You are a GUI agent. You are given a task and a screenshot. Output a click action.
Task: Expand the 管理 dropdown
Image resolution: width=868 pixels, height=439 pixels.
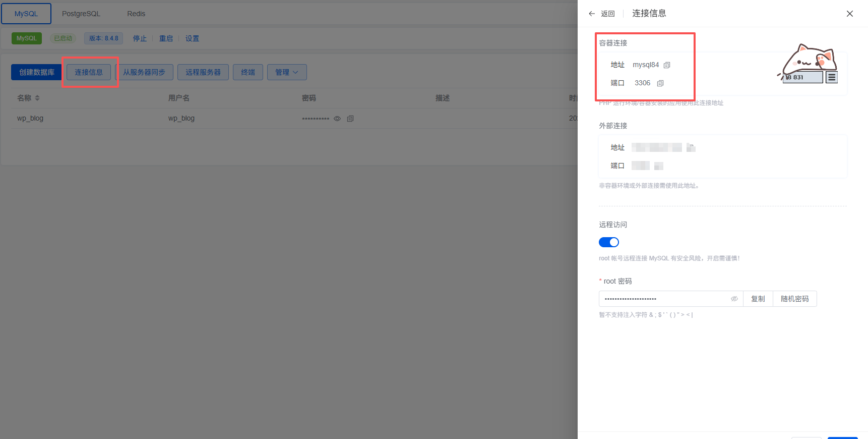286,72
